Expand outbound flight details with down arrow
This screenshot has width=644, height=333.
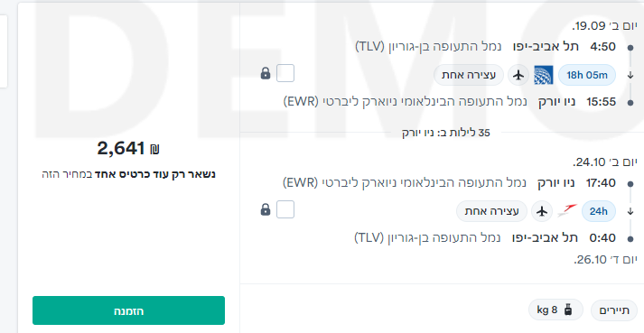pos(630,76)
